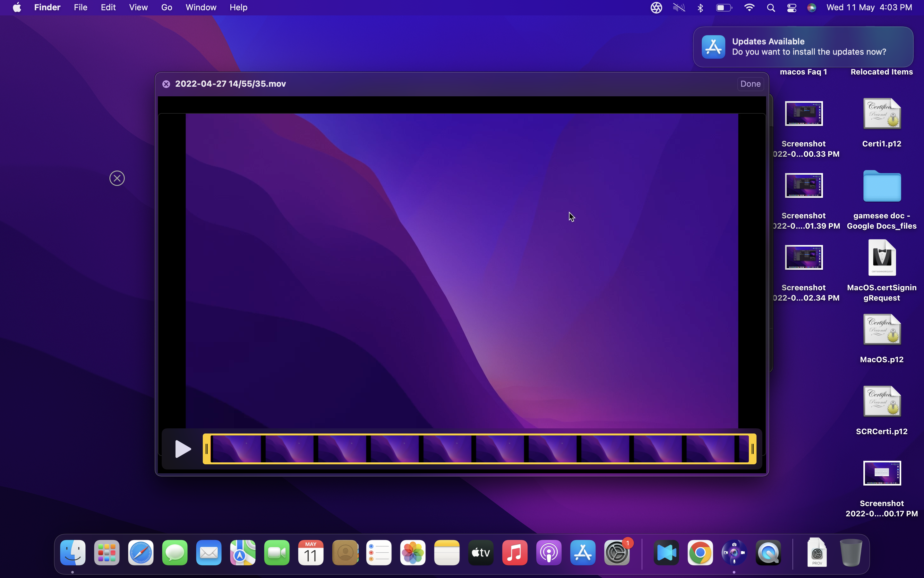The image size is (924, 578).
Task: Open the Edit menu
Action: pos(108,7)
